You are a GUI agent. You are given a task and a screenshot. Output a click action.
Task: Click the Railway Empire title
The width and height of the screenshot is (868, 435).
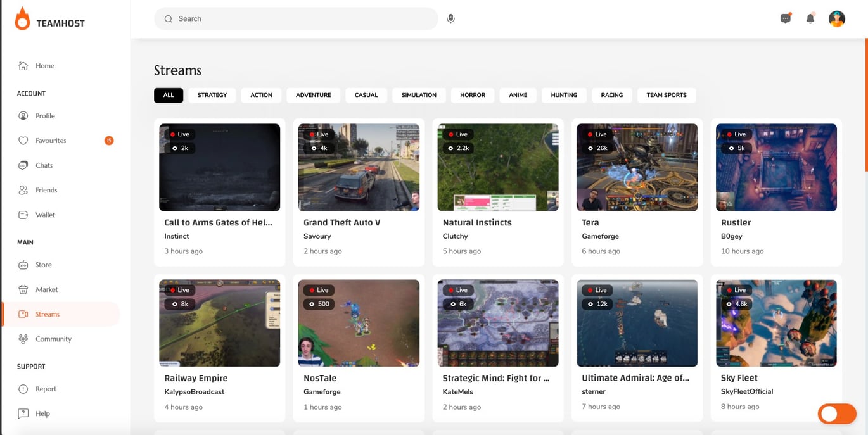tap(196, 378)
